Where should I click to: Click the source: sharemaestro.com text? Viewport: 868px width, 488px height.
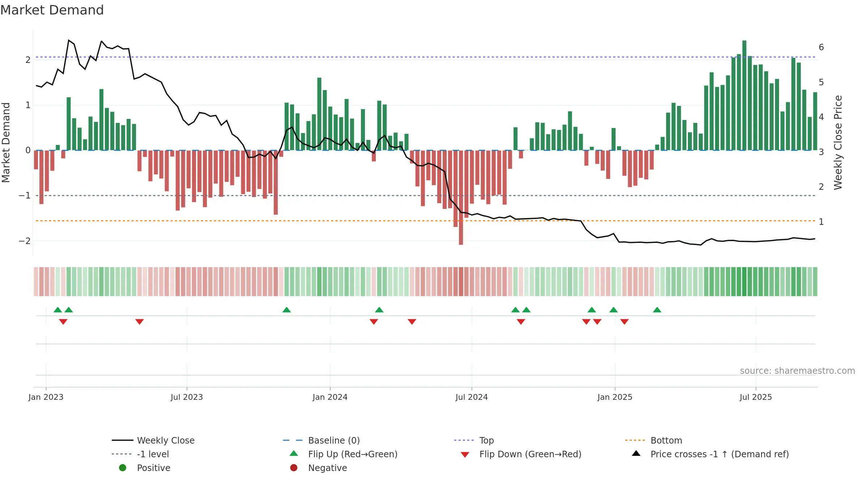click(797, 371)
